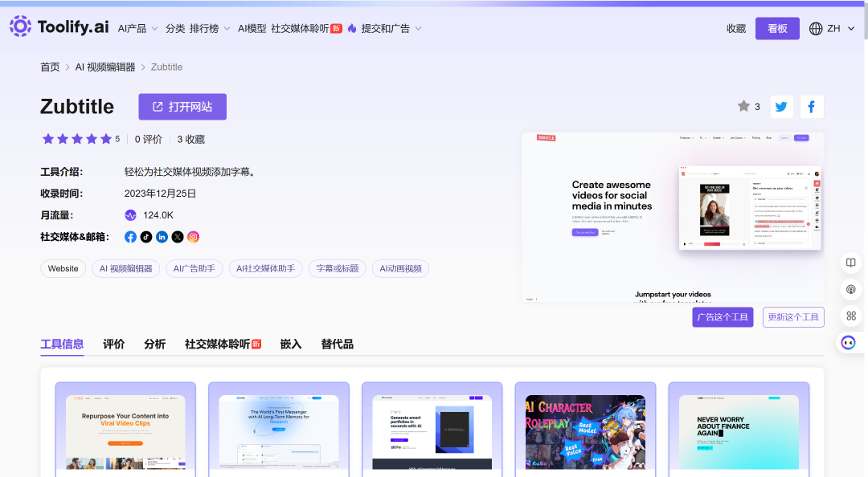Share Zubtitle on Facebook

(x=812, y=107)
